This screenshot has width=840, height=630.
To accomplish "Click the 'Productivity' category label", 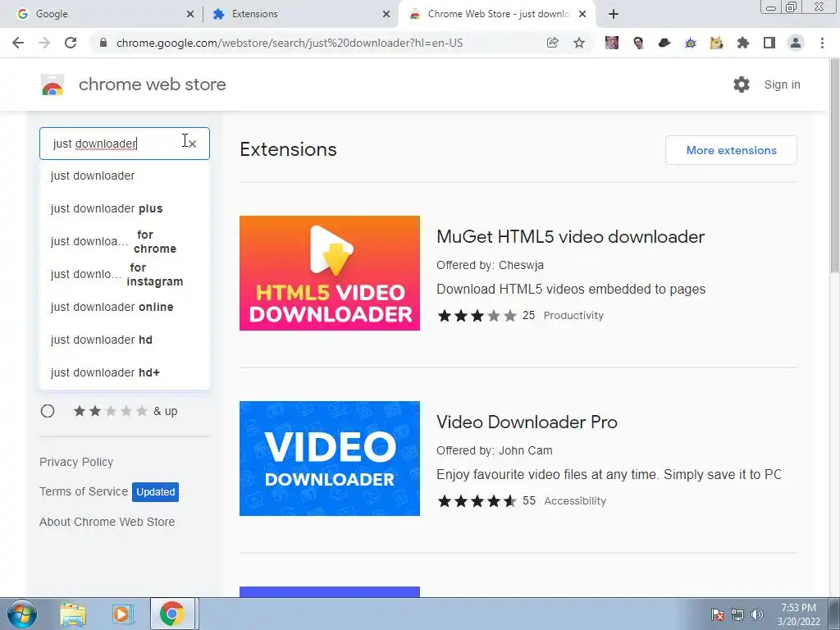I will [573, 316].
